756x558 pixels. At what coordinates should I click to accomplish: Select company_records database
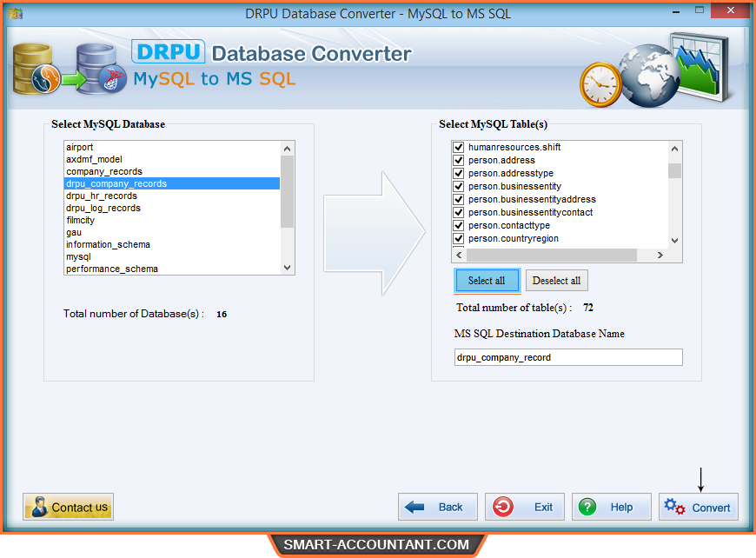(172, 171)
